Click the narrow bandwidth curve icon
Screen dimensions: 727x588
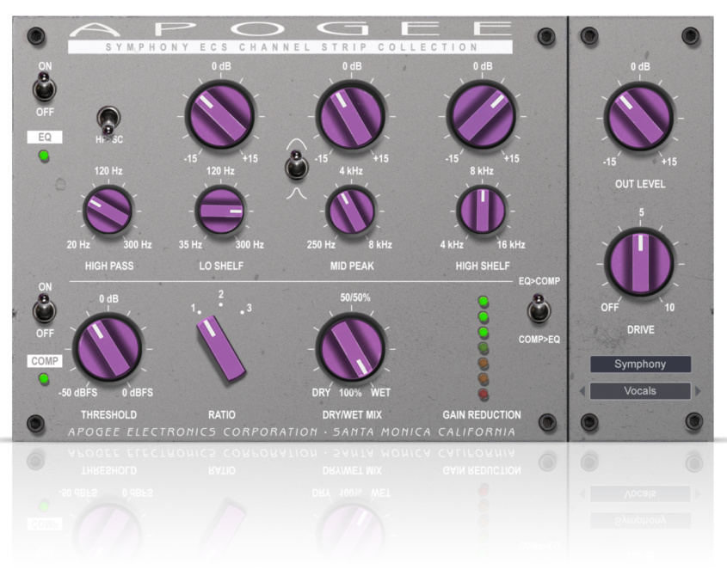point(296,193)
